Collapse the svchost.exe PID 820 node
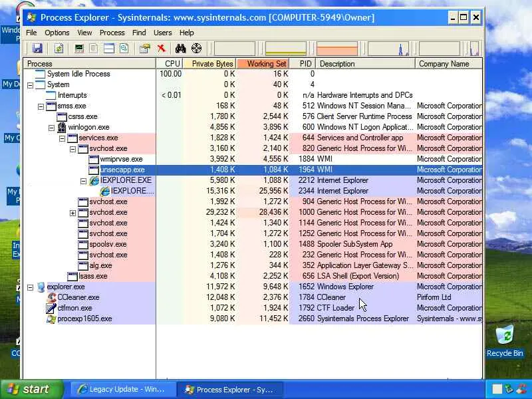 pos(72,149)
